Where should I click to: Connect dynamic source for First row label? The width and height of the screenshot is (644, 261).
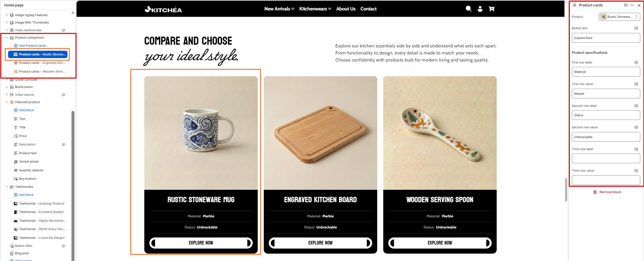point(636,62)
